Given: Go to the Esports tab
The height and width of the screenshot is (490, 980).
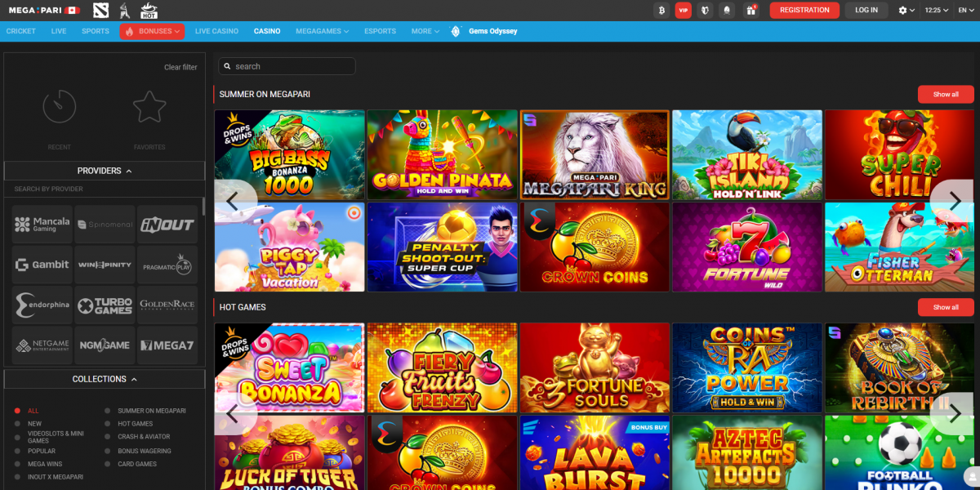Looking at the screenshot, I should (x=380, y=31).
